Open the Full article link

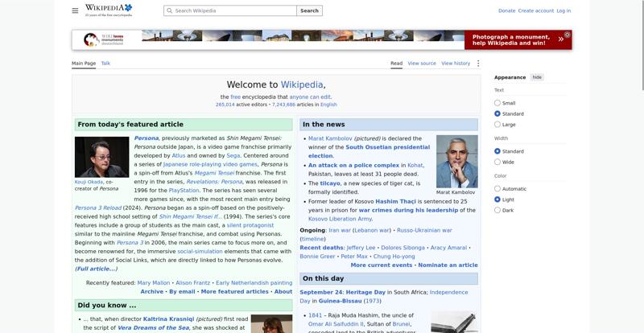[96, 269]
